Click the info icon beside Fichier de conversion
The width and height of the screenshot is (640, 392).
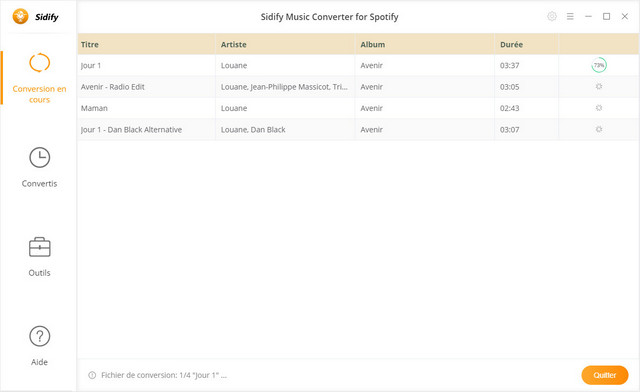click(92, 375)
